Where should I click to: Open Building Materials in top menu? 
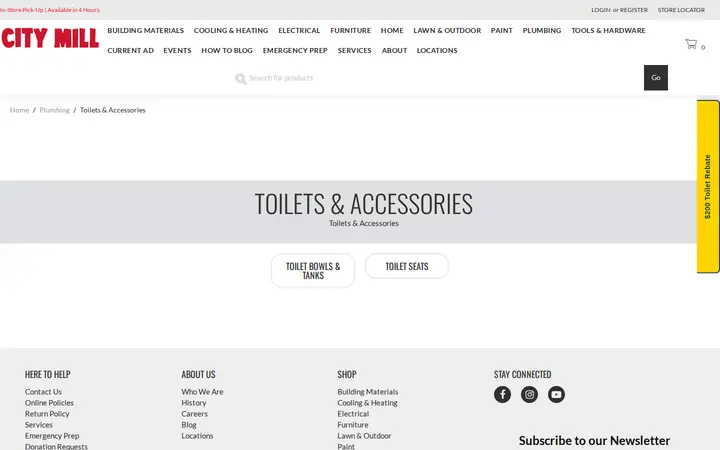(146, 30)
